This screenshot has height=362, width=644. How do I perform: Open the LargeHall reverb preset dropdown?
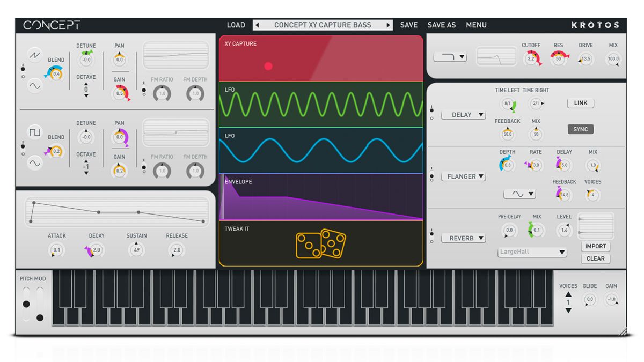click(532, 252)
